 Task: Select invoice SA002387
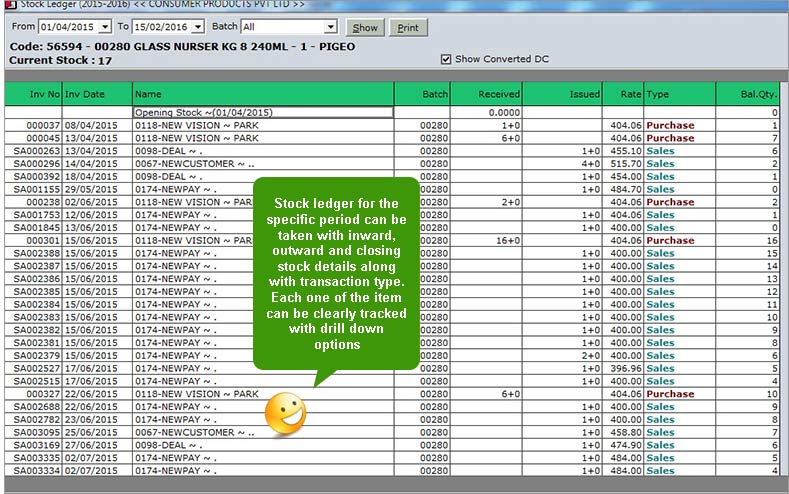point(37,266)
